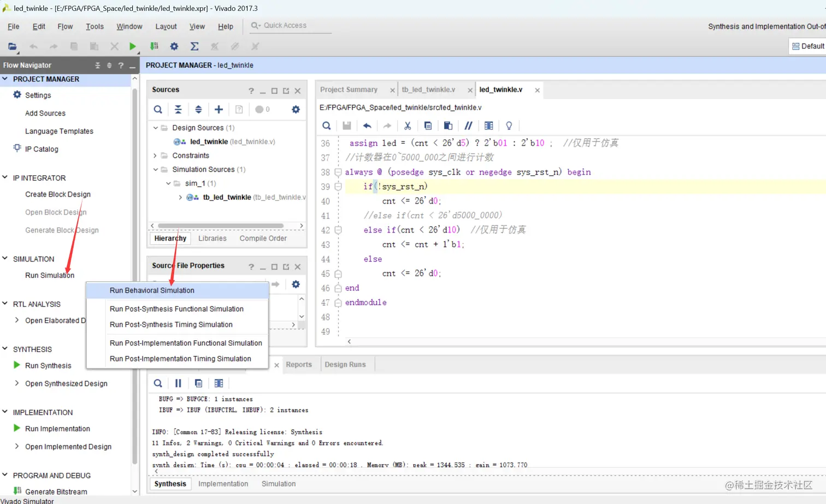The height and width of the screenshot is (504, 826).
Task: Copy selection in editor toolbar
Action: click(428, 126)
